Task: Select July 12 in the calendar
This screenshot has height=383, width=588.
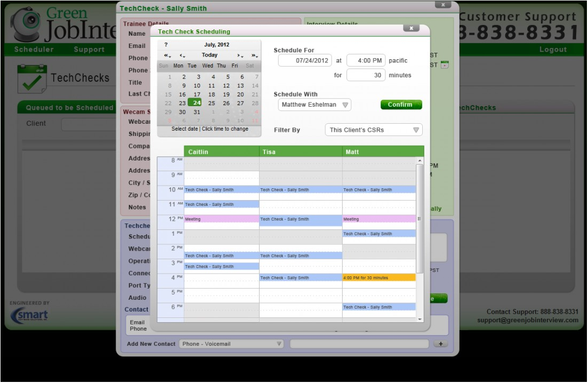Action: pyautogui.click(x=226, y=85)
